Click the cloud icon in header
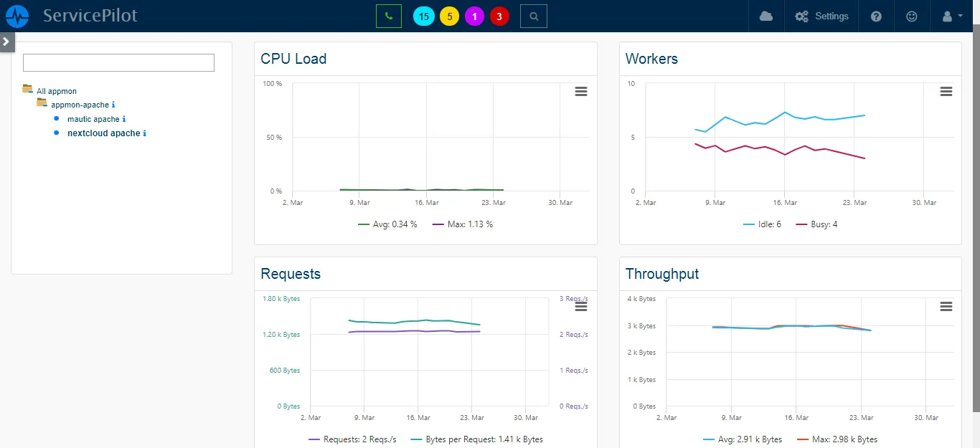980x448 pixels. click(x=766, y=16)
